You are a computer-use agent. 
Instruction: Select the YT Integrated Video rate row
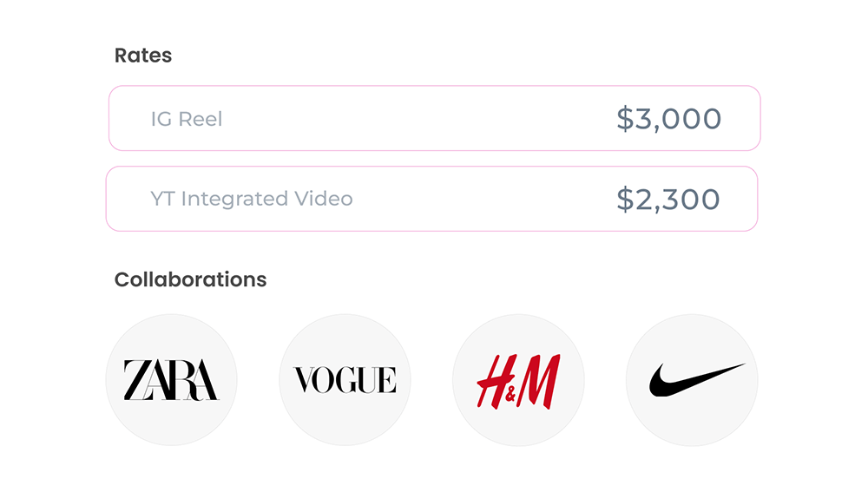click(x=431, y=199)
